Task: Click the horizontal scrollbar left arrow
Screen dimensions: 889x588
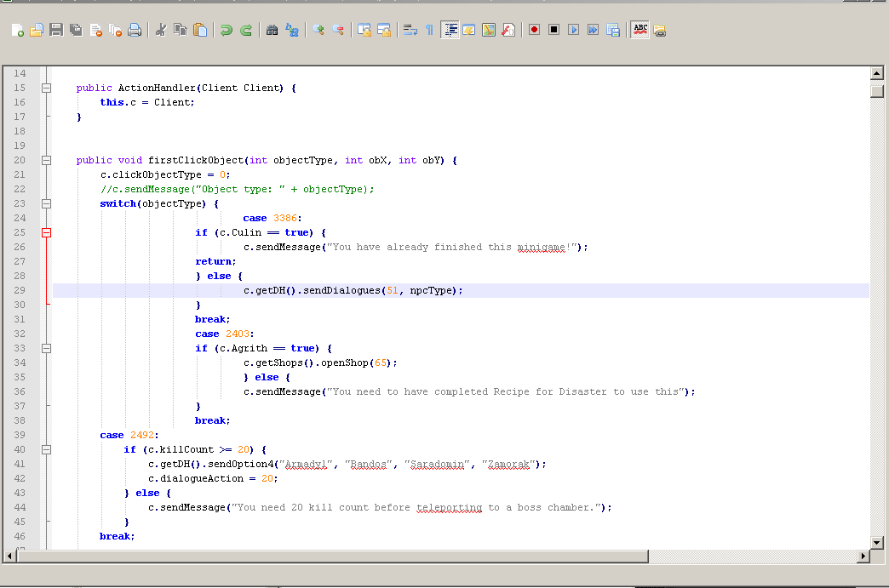Action: [x=9, y=557]
